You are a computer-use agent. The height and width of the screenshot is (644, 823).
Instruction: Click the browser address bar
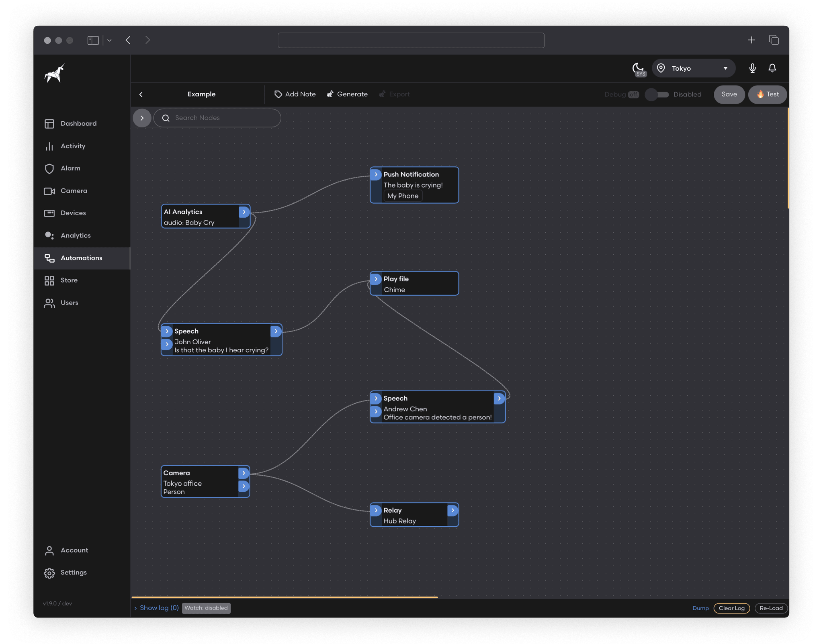(411, 40)
